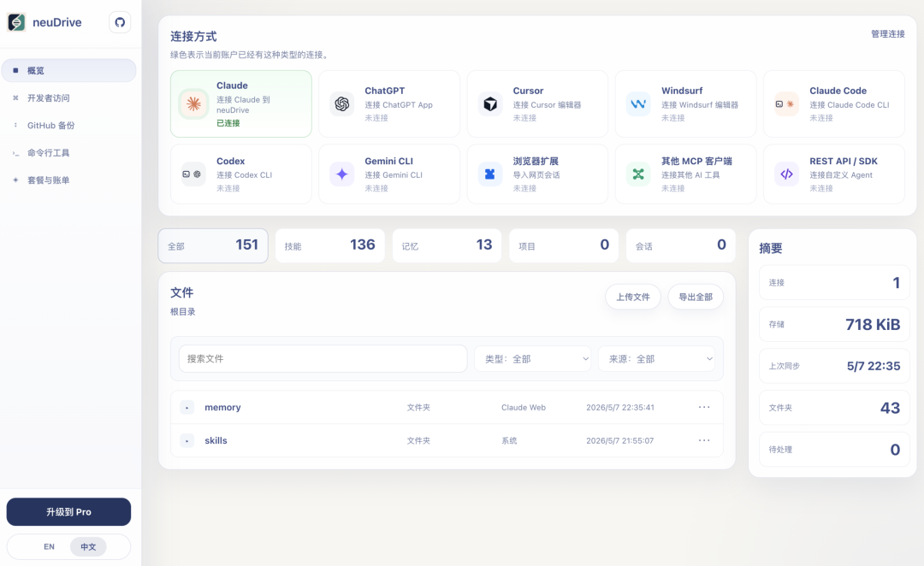
Task: Click the 升级到 Pro button
Action: click(69, 512)
